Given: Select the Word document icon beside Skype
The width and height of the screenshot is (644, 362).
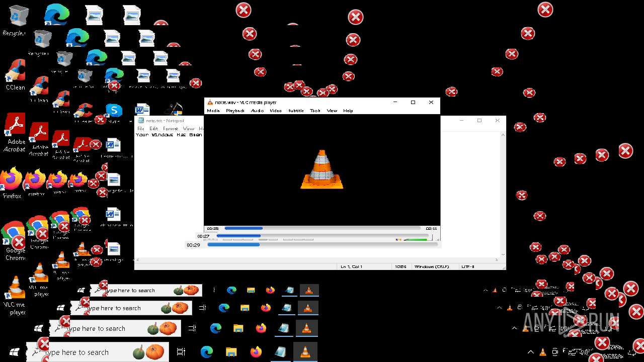Looking at the screenshot, I should click(142, 110).
